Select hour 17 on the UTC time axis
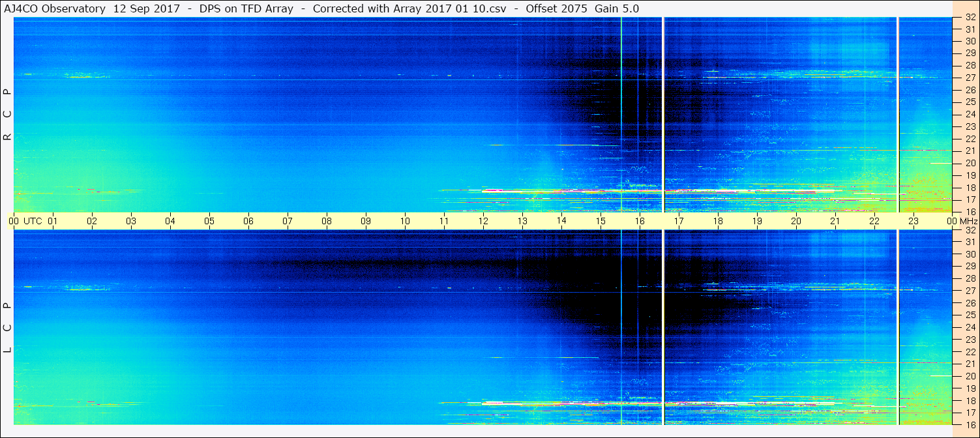The height and width of the screenshot is (438, 980). click(x=679, y=222)
